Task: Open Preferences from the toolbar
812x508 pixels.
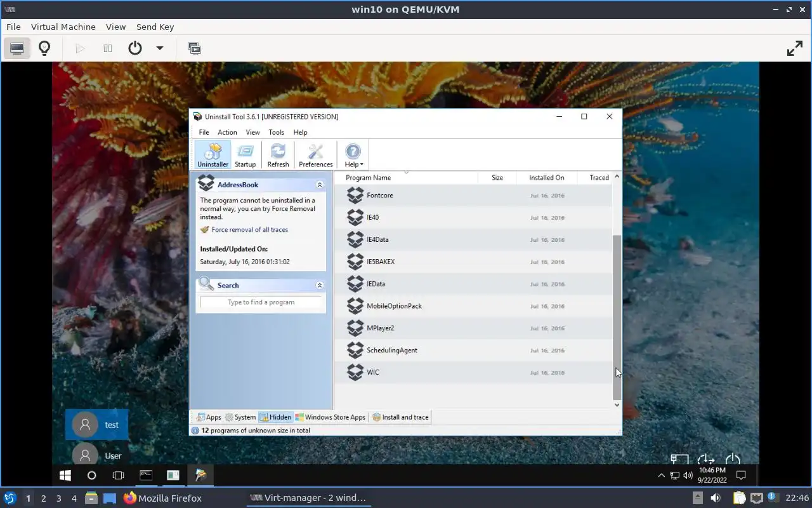Action: point(315,155)
